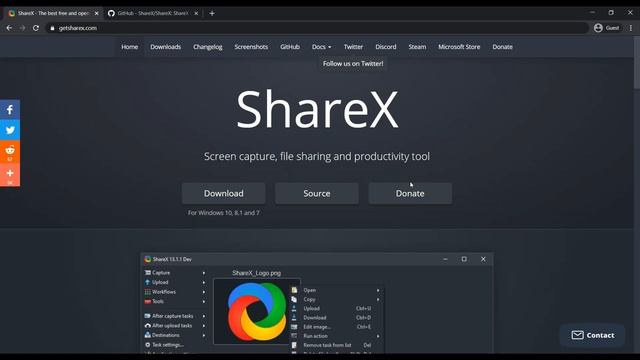
Task: Open Chrome three-dot menu
Action: [x=631, y=28]
